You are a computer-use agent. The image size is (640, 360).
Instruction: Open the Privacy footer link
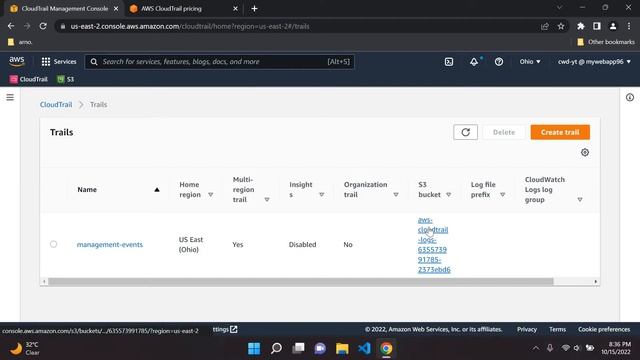pos(527,329)
